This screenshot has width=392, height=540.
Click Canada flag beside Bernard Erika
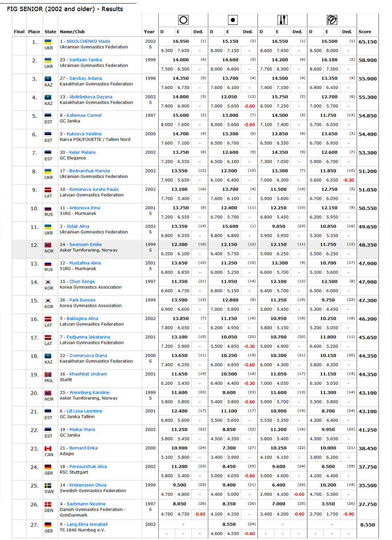pyautogui.click(x=48, y=449)
